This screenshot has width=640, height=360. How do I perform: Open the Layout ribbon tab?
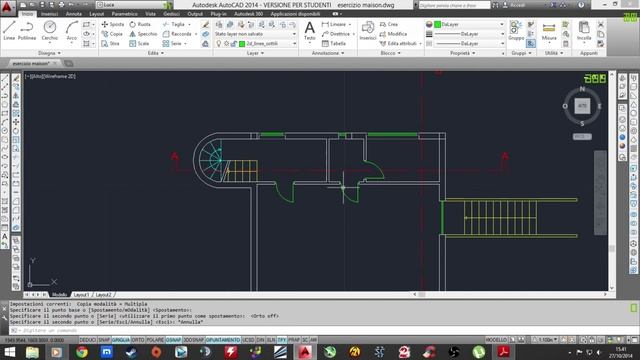click(96, 14)
